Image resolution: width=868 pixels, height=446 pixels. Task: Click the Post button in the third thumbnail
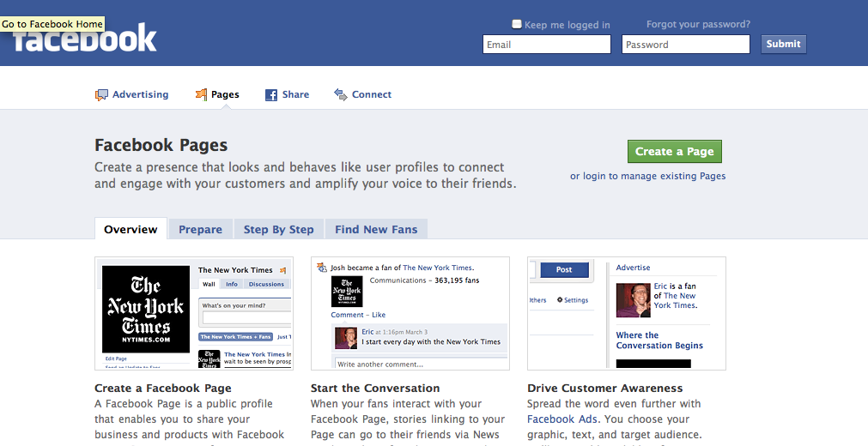click(x=564, y=269)
